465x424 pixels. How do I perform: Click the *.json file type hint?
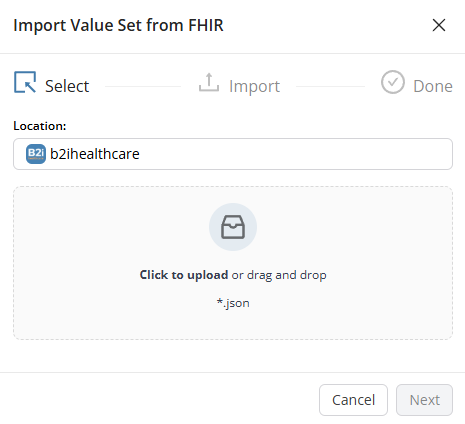[x=233, y=303]
